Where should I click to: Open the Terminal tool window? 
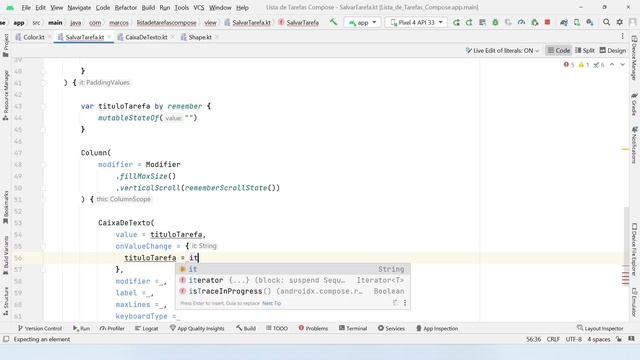pos(353,328)
